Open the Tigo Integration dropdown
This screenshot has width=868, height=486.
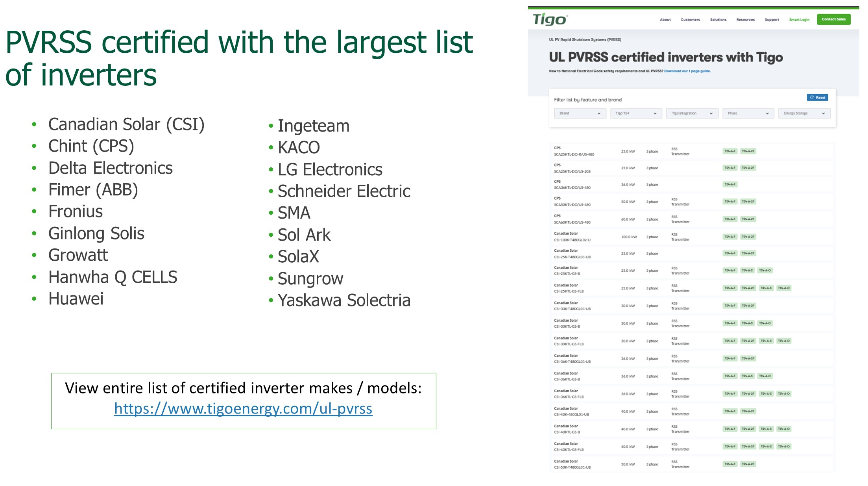pos(692,113)
